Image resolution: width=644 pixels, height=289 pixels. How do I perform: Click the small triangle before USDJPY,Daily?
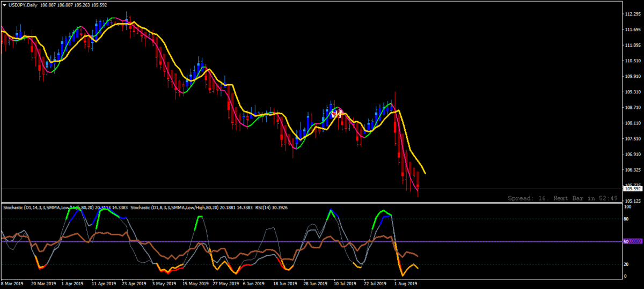4,4
